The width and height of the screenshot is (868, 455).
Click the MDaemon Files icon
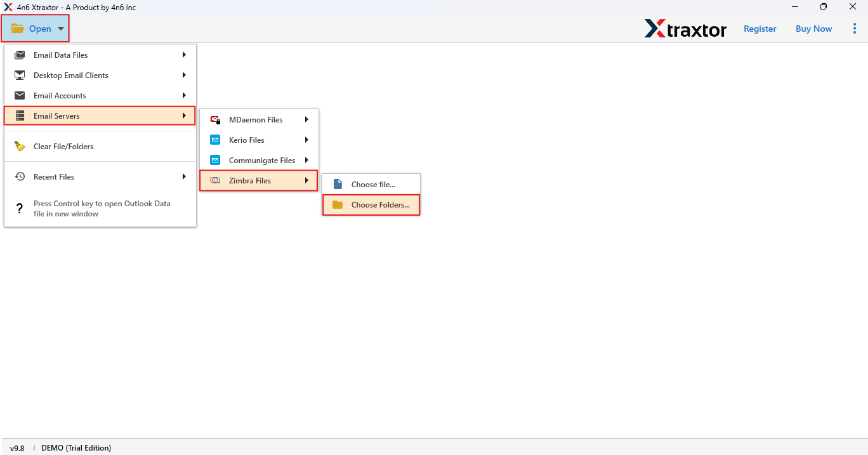click(x=215, y=119)
